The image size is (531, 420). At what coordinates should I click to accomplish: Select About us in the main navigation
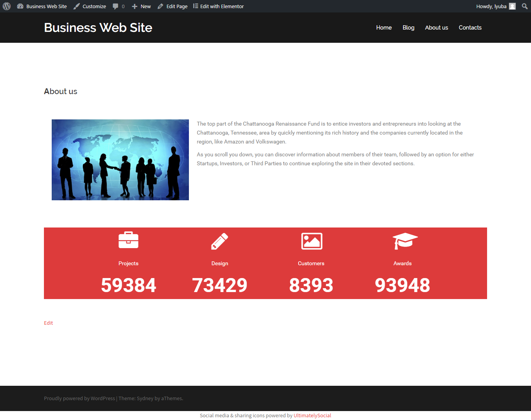tap(437, 28)
